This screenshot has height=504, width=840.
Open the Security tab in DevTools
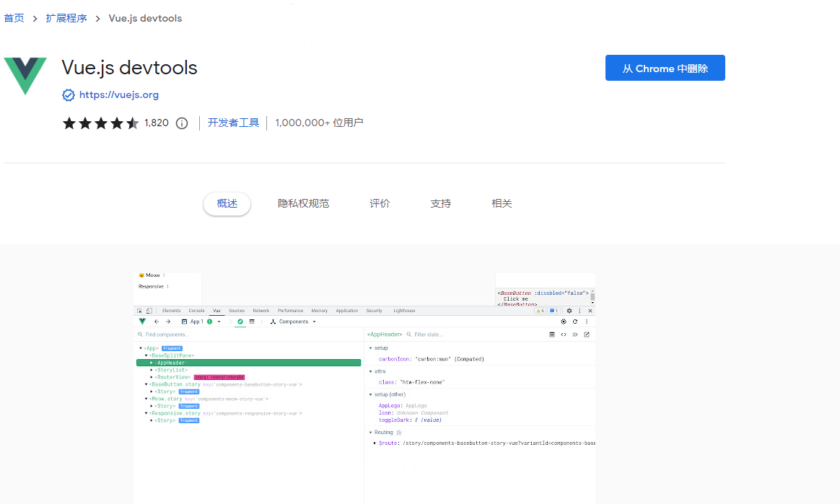374,311
